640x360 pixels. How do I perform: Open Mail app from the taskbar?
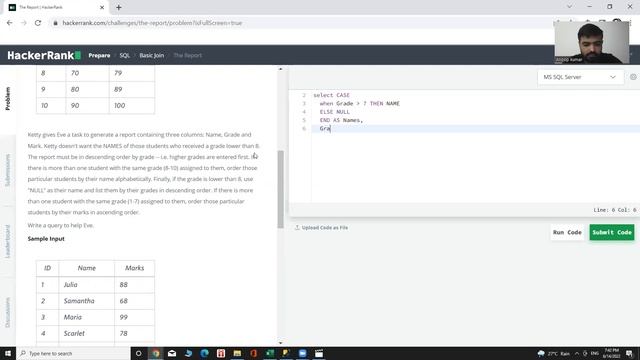coord(172,353)
